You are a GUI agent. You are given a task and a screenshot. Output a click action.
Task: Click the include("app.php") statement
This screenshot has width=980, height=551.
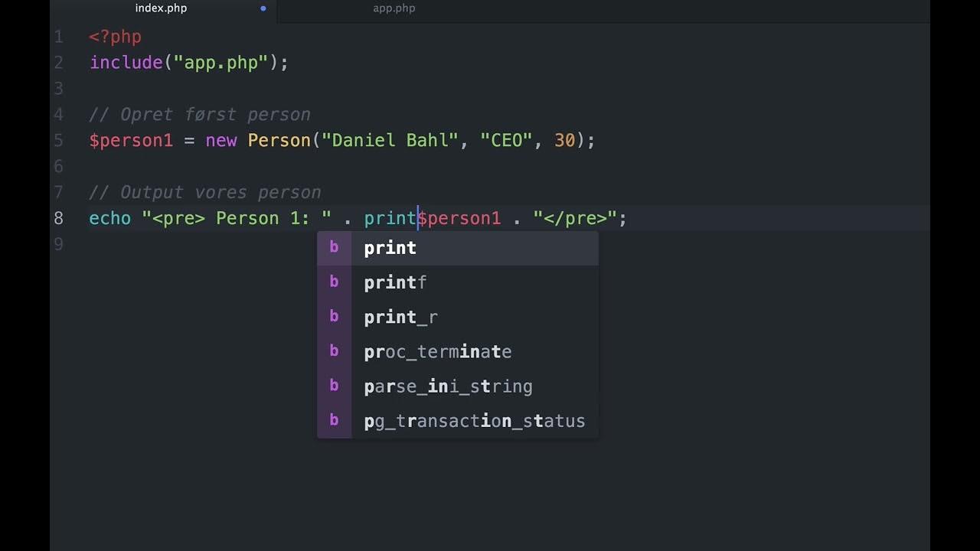tap(188, 62)
